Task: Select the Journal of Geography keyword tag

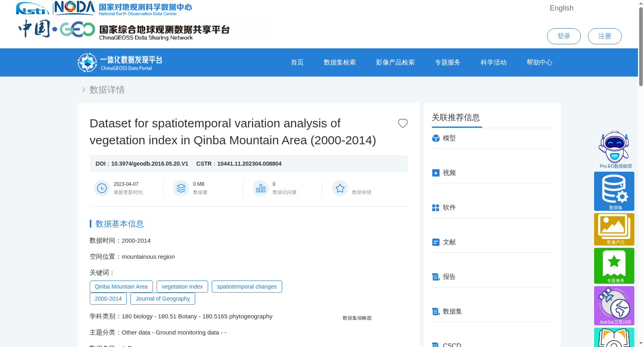Action: [x=163, y=299]
